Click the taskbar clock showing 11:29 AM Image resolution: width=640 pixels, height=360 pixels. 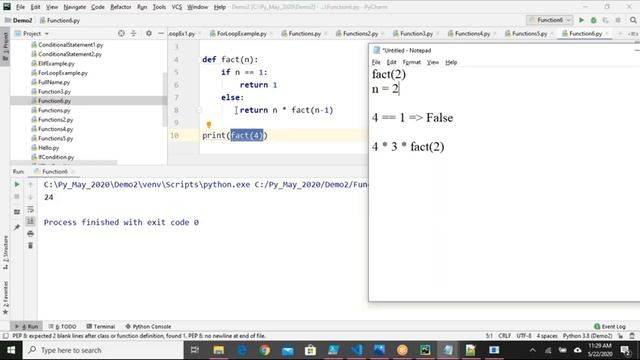[600, 350]
